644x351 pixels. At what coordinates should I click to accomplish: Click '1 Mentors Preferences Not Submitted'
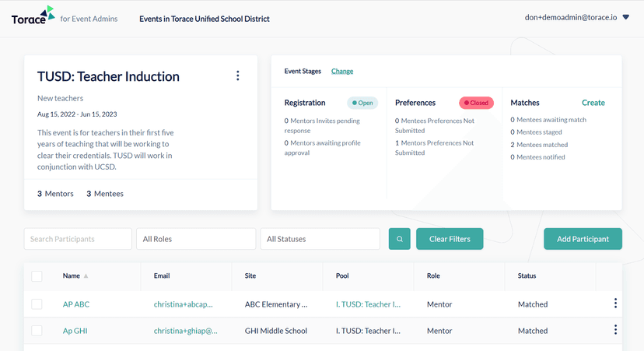point(435,148)
